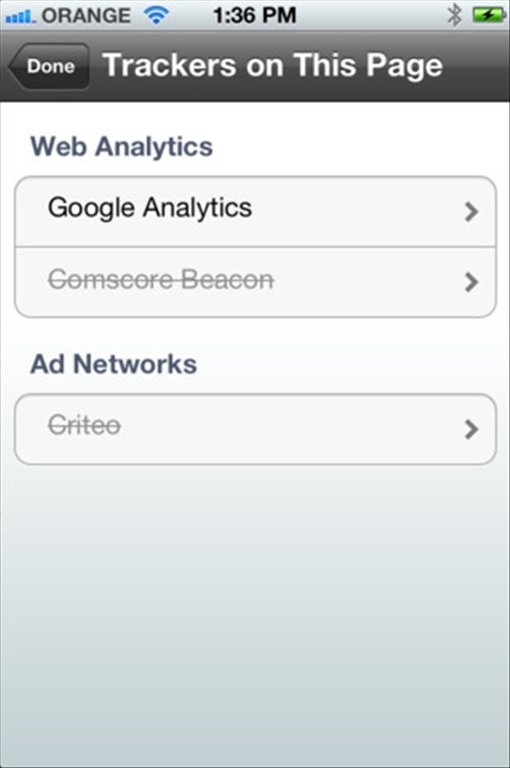Tap the ORANGE carrier label

86,16
